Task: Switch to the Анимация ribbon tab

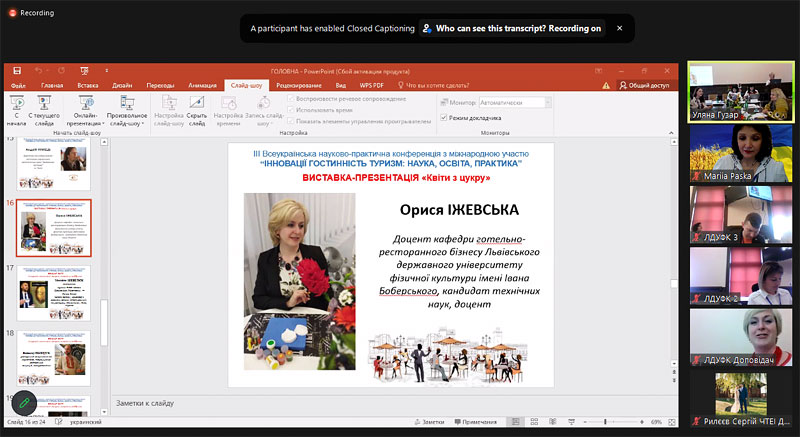Action: (202, 85)
